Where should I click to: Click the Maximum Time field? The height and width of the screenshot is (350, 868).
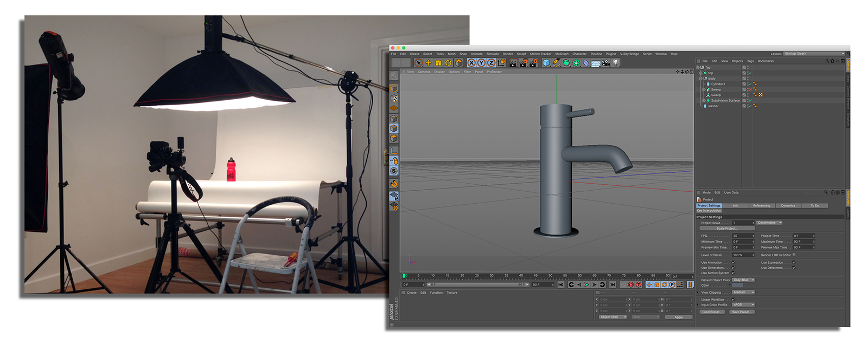(803, 242)
